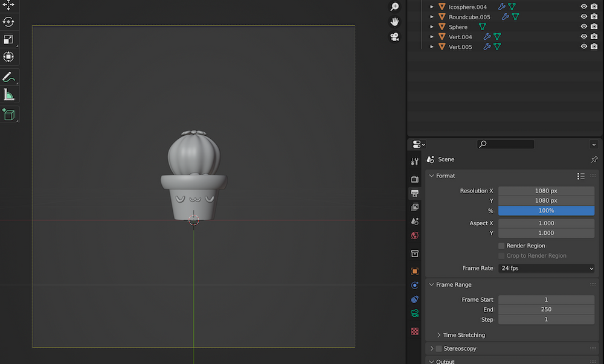604x364 pixels.
Task: Expand Icosphere.004 in the outliner
Action: [x=430, y=7]
